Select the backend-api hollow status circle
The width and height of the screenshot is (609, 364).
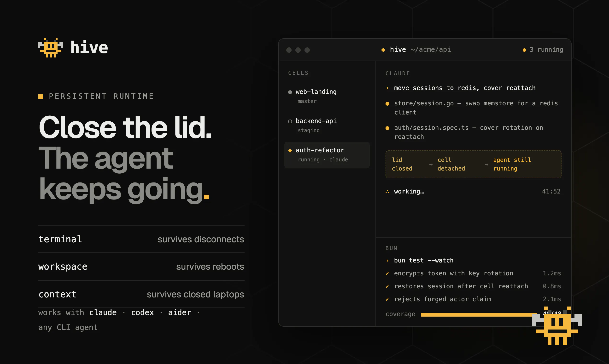(290, 121)
